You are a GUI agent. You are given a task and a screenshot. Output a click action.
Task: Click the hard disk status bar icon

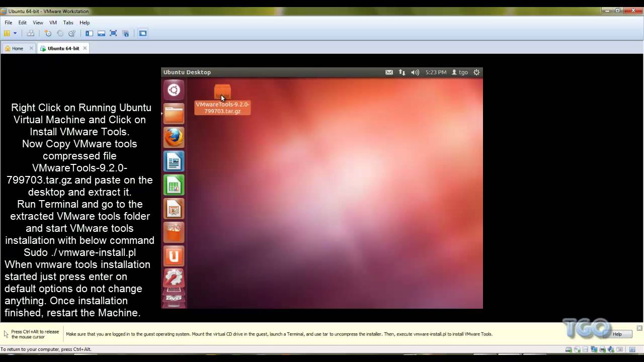click(569, 349)
